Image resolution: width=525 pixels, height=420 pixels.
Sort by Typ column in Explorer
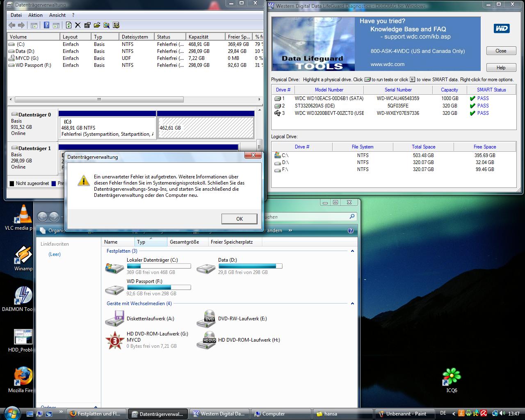pos(151,242)
